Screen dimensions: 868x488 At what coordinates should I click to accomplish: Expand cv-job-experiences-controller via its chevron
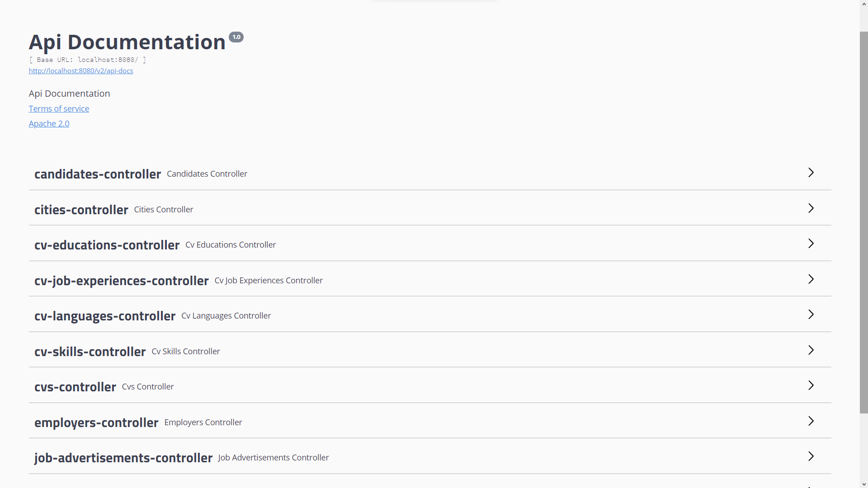click(811, 279)
